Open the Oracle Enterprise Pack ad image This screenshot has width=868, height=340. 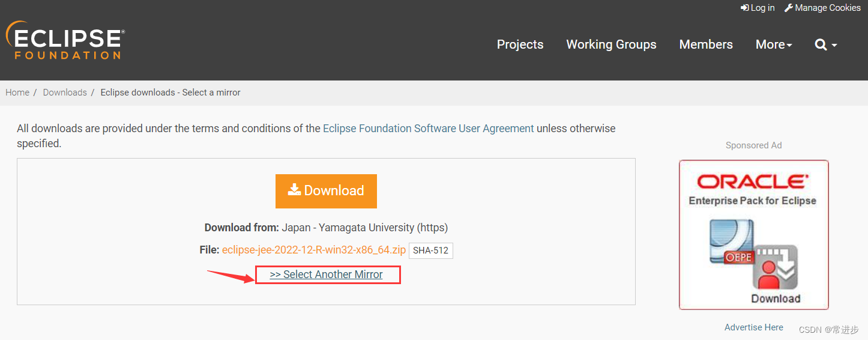(x=753, y=235)
